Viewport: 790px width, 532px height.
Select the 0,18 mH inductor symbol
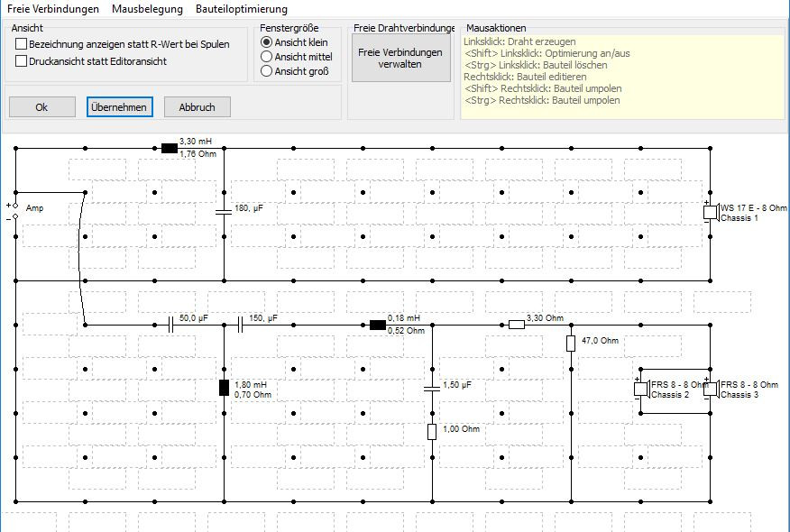pos(378,325)
